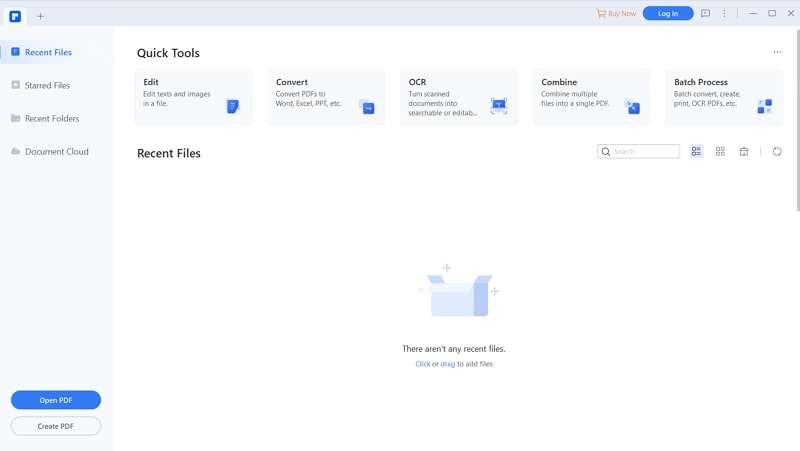Refresh the recent files list
The image size is (800, 451).
(777, 152)
